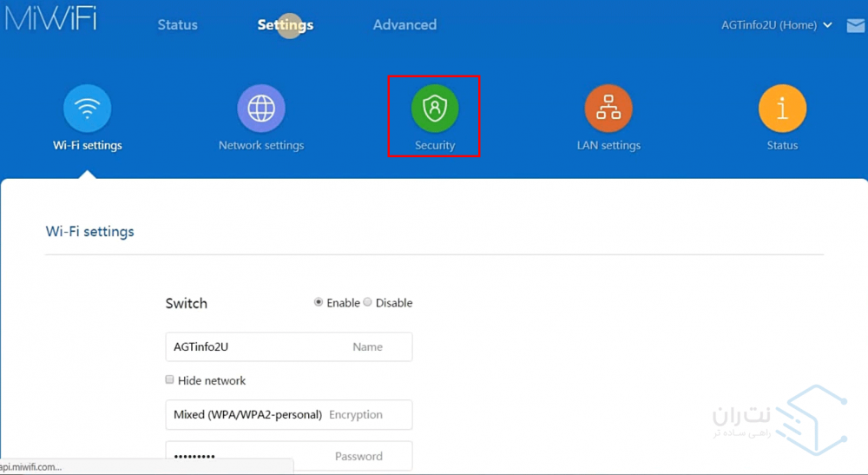Switch to the Status tab

tap(177, 25)
